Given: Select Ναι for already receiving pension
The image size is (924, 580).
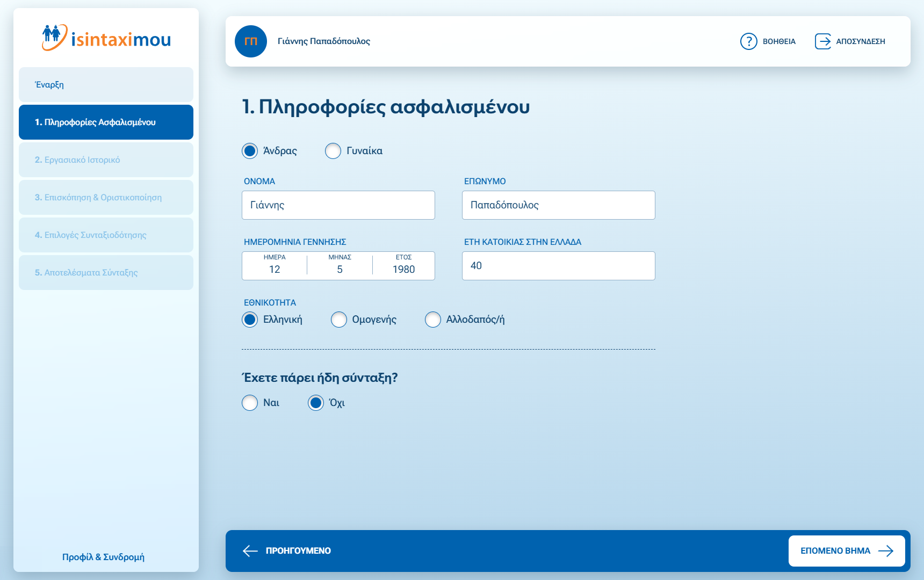Looking at the screenshot, I should pyautogui.click(x=250, y=403).
